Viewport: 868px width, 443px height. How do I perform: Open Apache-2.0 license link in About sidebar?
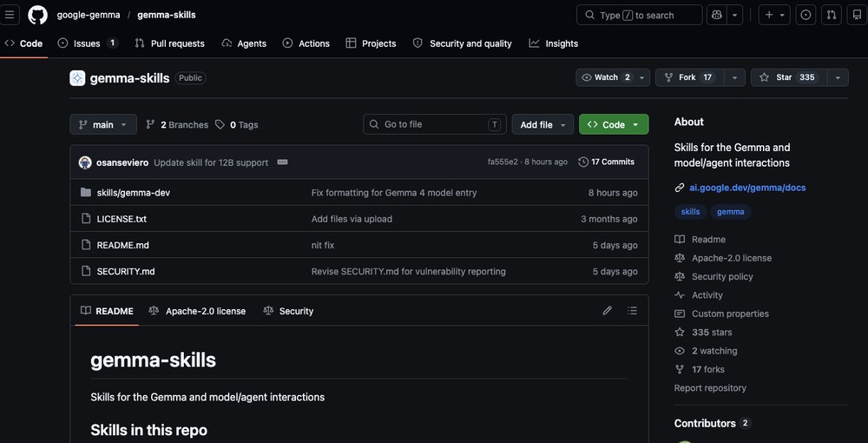[723, 258]
